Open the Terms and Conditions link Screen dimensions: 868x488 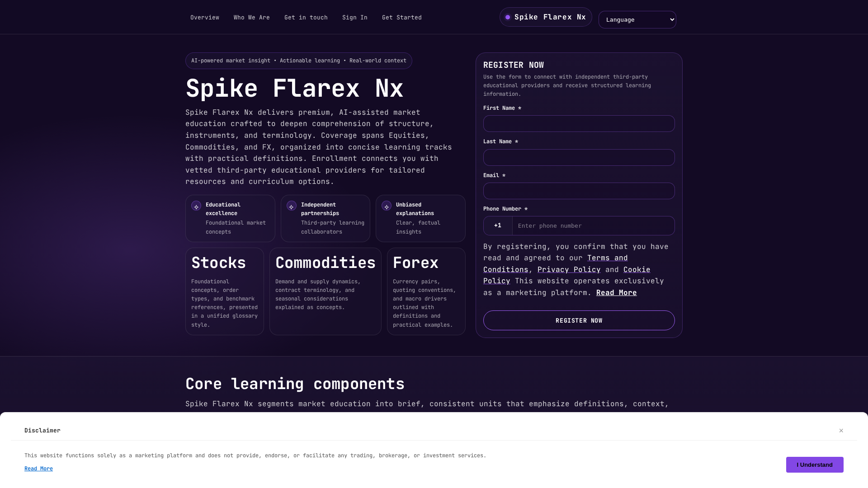556,264
